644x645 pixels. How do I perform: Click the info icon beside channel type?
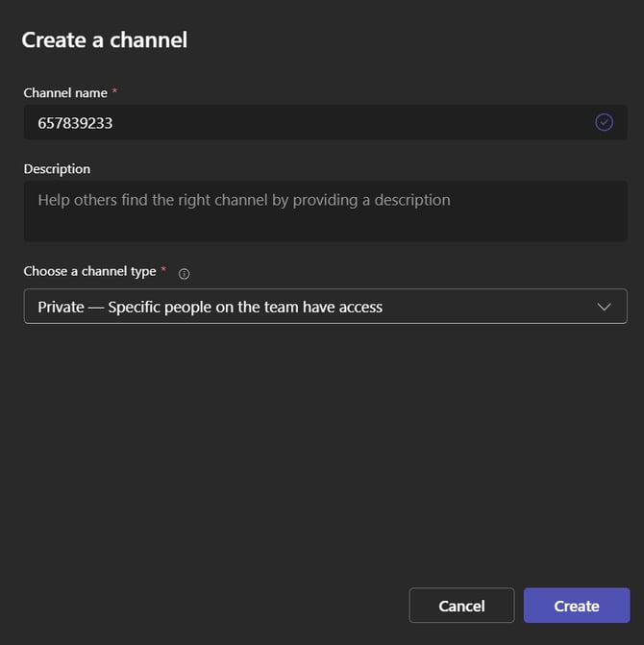coord(185,273)
